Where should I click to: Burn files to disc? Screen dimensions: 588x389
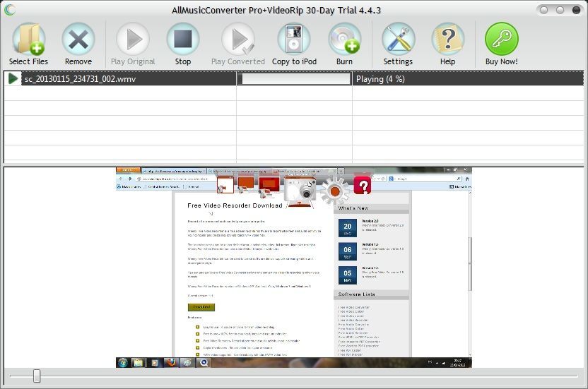tap(344, 44)
